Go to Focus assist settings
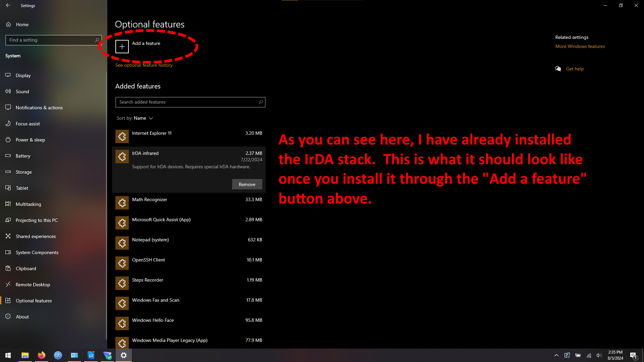The width and height of the screenshot is (644, 362). coord(54,124)
